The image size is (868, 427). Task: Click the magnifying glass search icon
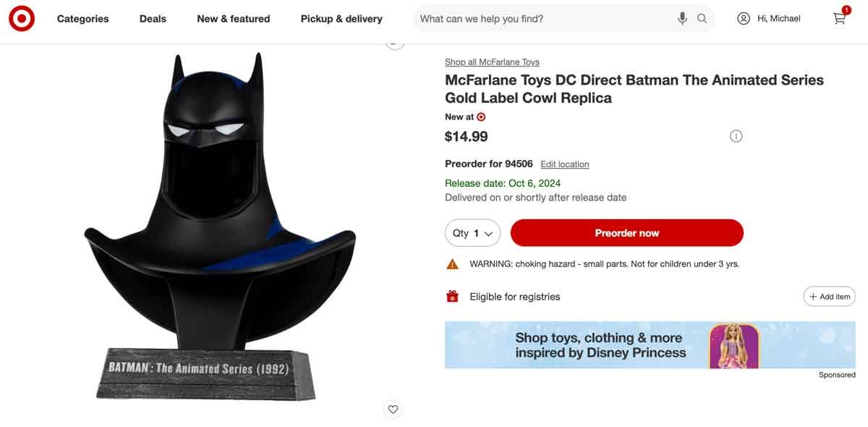pos(702,19)
